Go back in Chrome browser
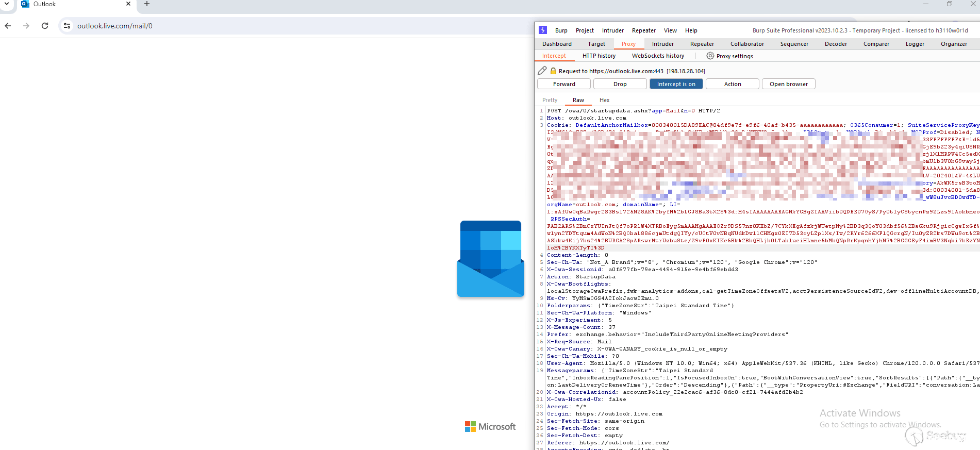Viewport: 980px width, 450px height. pyautogui.click(x=8, y=26)
